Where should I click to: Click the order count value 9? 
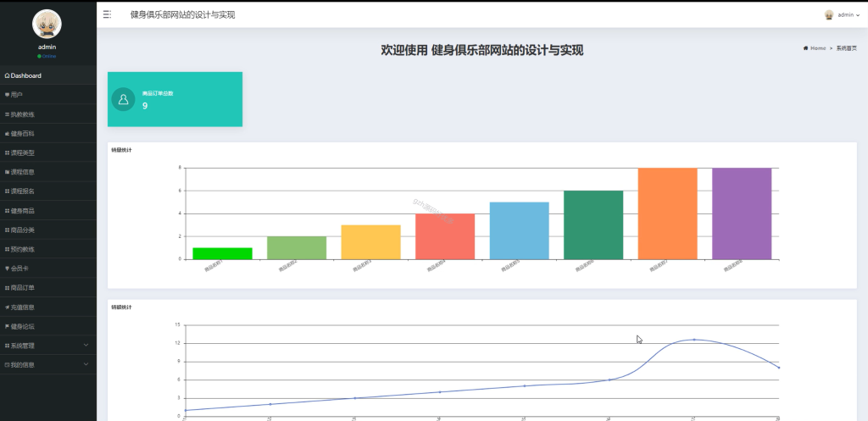[145, 106]
